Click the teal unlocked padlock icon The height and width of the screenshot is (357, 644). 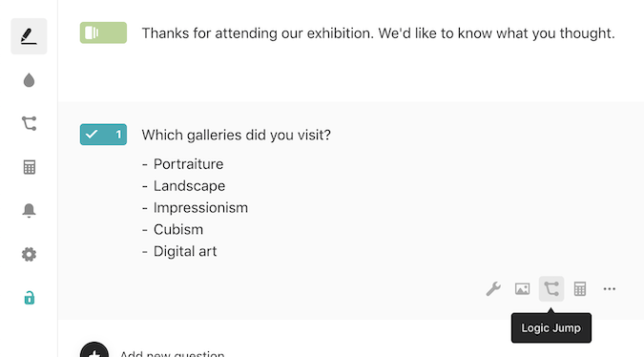click(x=30, y=298)
